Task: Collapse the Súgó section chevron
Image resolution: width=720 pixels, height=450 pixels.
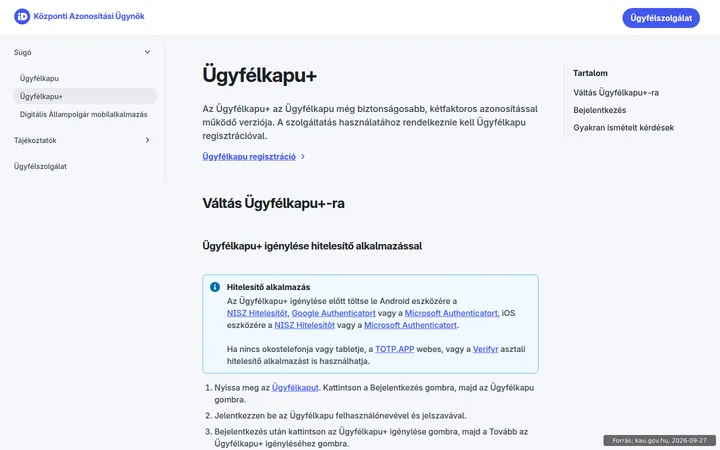Action: [147, 52]
